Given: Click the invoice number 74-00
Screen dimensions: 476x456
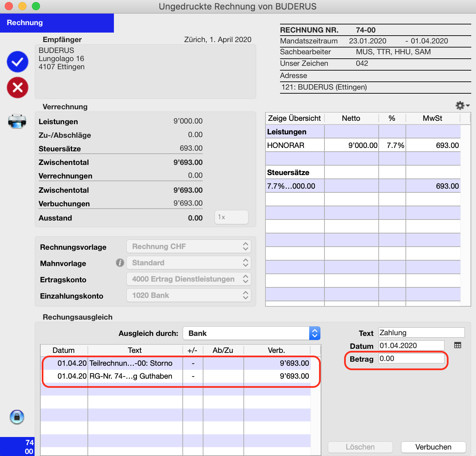Looking at the screenshot, I should tap(365, 30).
